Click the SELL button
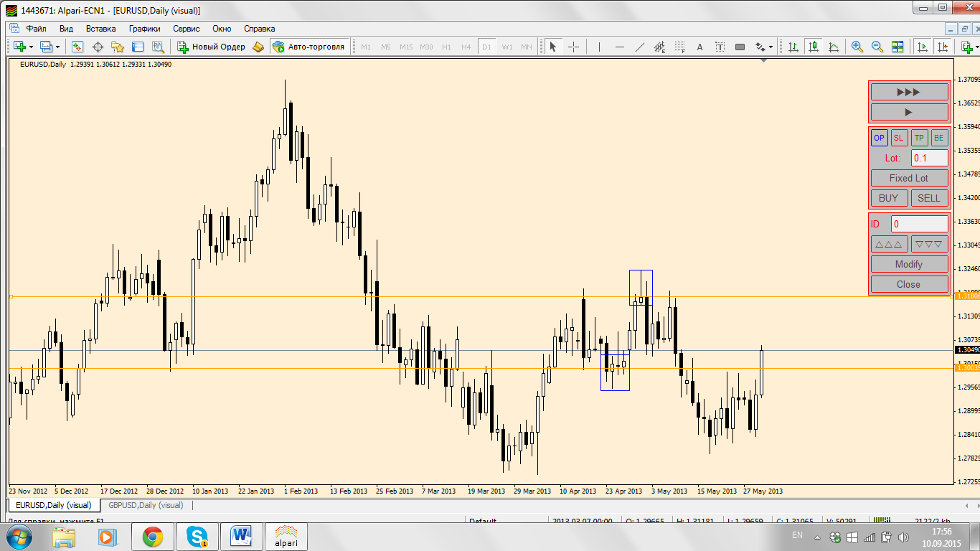 click(x=929, y=198)
